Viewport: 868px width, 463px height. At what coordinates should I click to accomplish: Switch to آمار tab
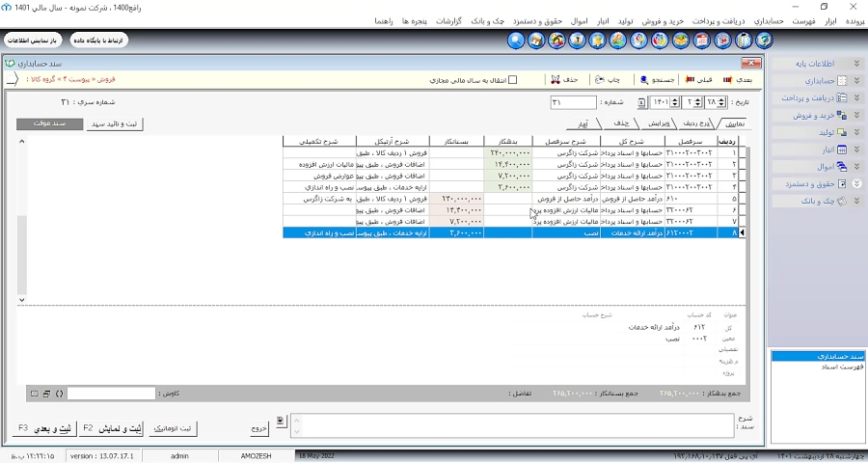coord(583,123)
